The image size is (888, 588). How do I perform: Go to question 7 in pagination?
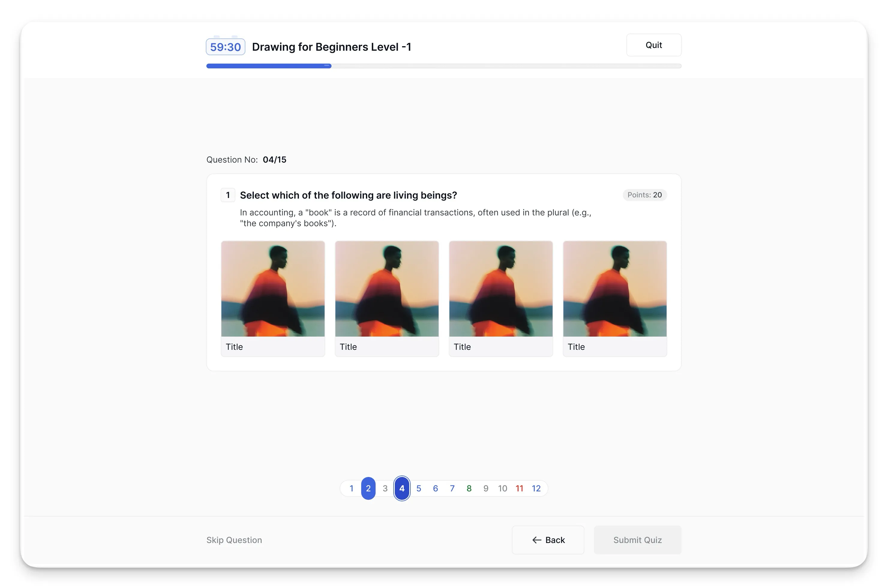tap(452, 488)
